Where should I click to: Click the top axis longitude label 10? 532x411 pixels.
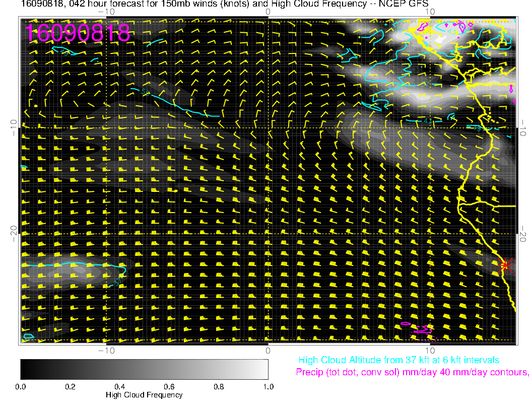tap(430, 12)
